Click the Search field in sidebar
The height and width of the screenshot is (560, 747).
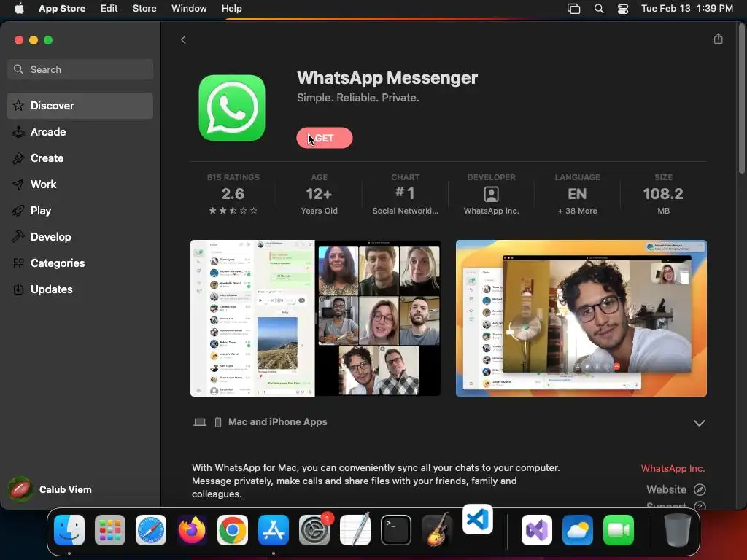pyautogui.click(x=80, y=69)
